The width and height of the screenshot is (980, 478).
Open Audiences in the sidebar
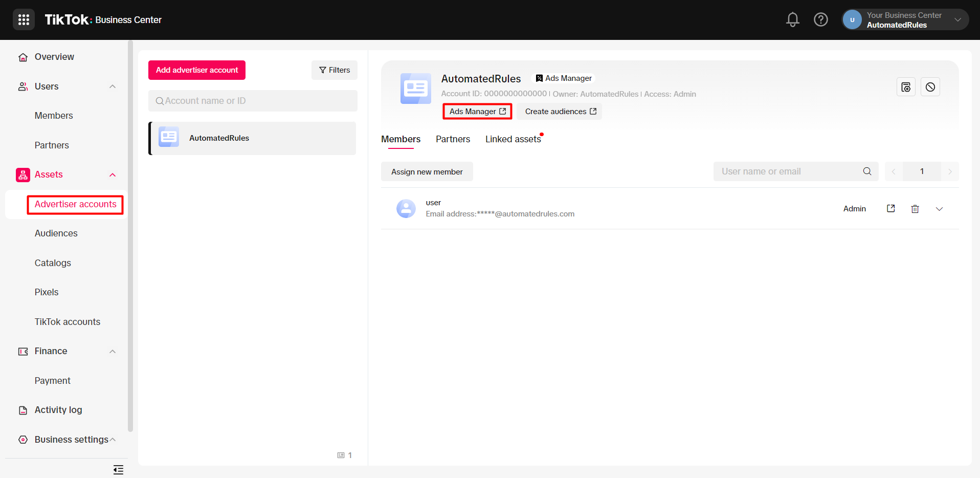click(x=56, y=233)
